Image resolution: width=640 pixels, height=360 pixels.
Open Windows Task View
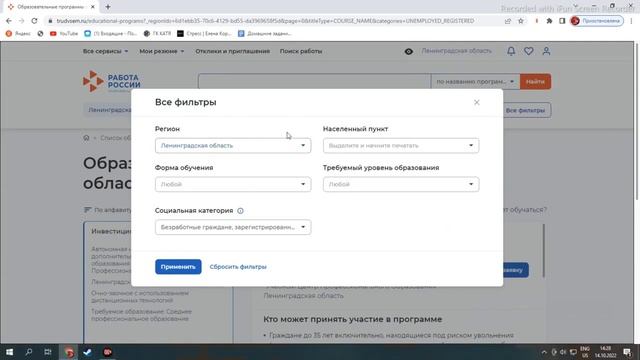coord(48,352)
